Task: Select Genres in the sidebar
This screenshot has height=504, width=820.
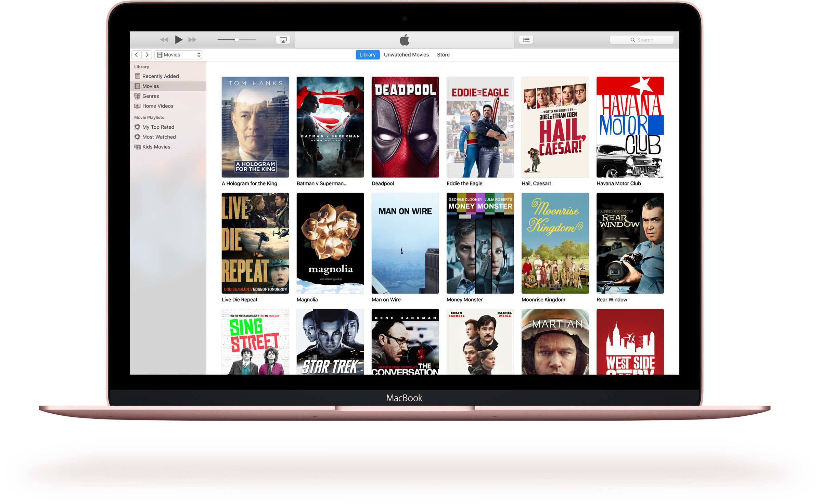Action: click(168, 96)
